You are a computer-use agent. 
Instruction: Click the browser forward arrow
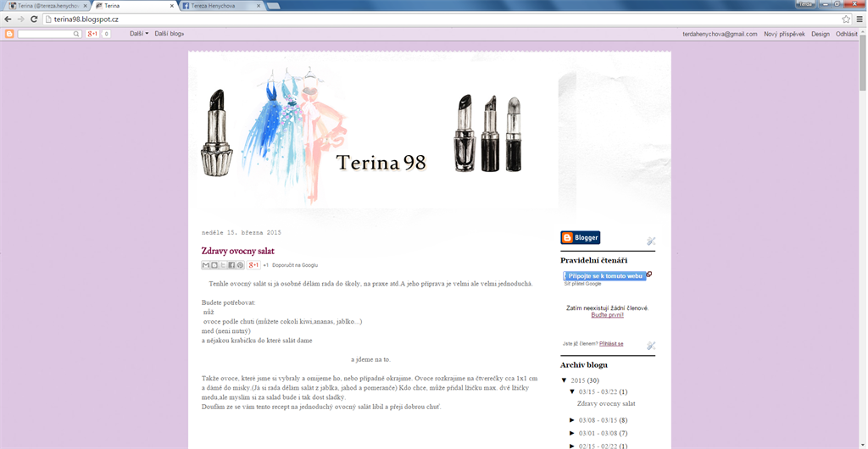20,19
